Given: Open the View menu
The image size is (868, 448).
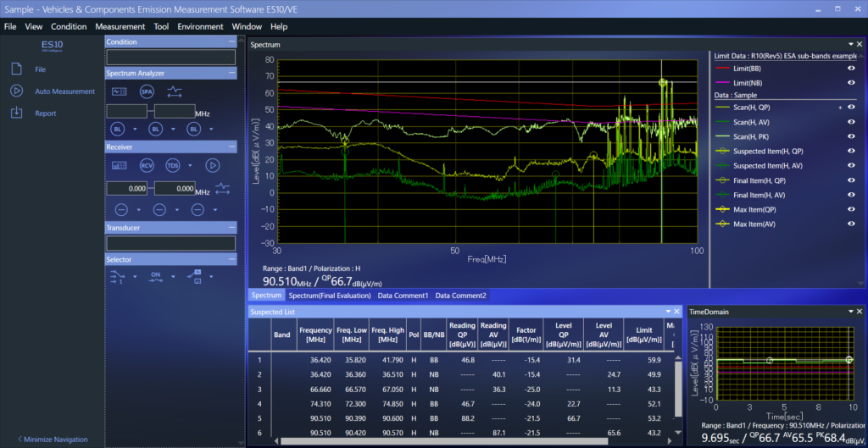Looking at the screenshot, I should (x=34, y=26).
